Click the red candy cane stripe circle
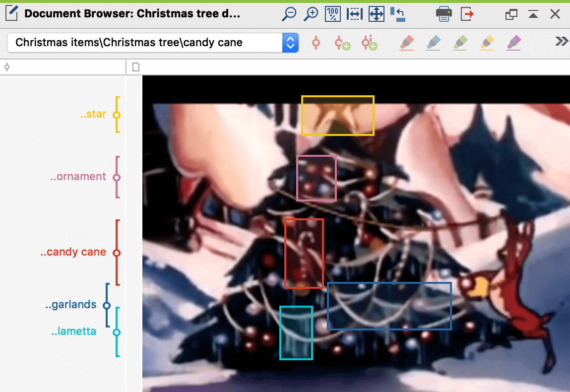 pyautogui.click(x=116, y=253)
